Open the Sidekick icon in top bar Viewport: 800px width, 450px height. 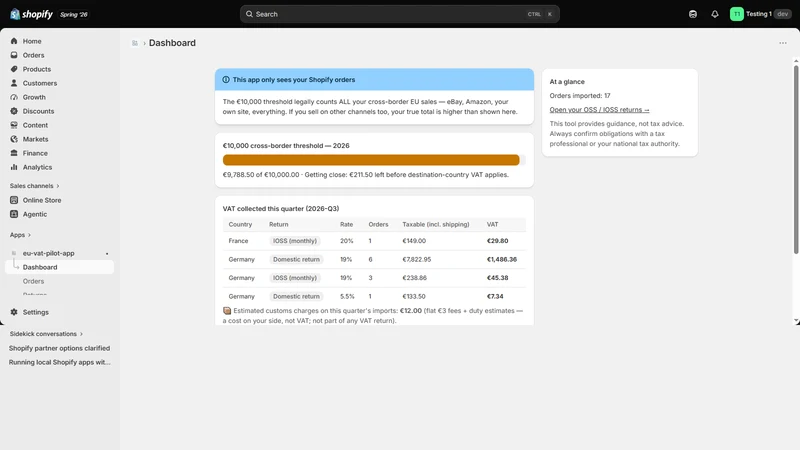693,14
